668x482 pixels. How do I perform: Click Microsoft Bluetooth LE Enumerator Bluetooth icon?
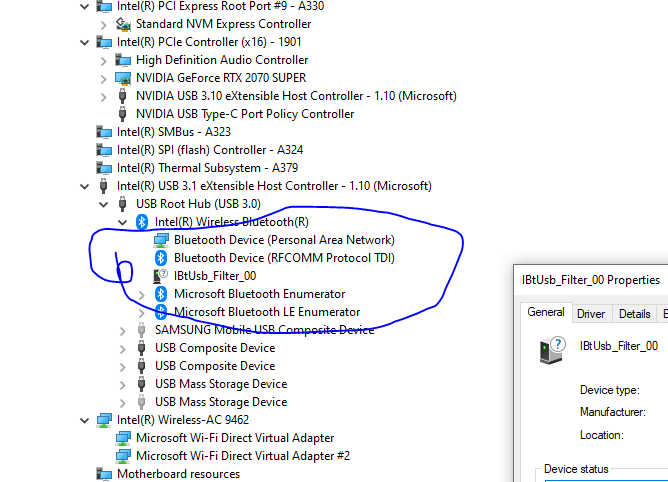(x=161, y=312)
